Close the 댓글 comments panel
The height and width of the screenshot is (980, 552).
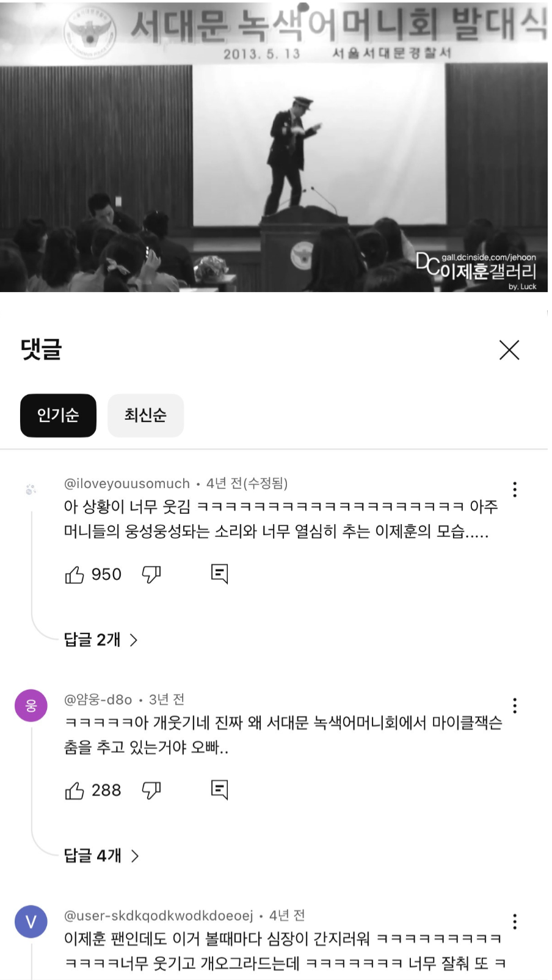point(509,350)
